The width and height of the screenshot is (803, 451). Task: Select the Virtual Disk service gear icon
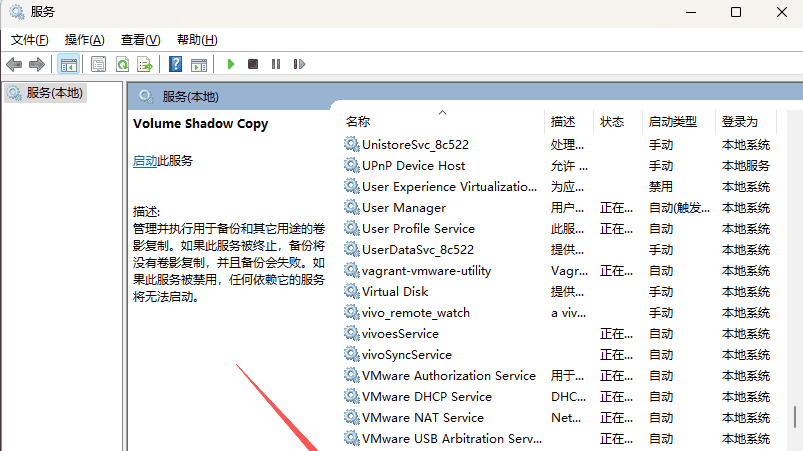pos(351,291)
